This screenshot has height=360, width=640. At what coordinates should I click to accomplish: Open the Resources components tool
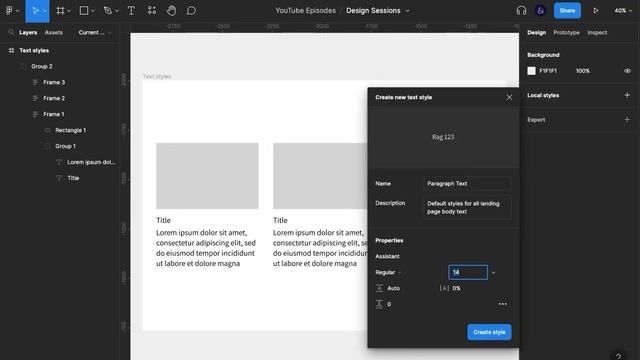point(151,11)
